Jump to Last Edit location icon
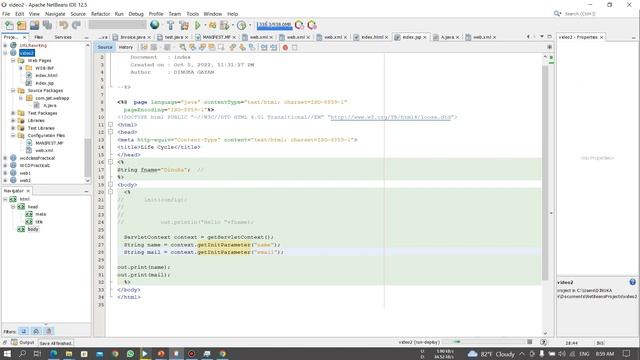Screen dimensions: 640x360 point(144,47)
